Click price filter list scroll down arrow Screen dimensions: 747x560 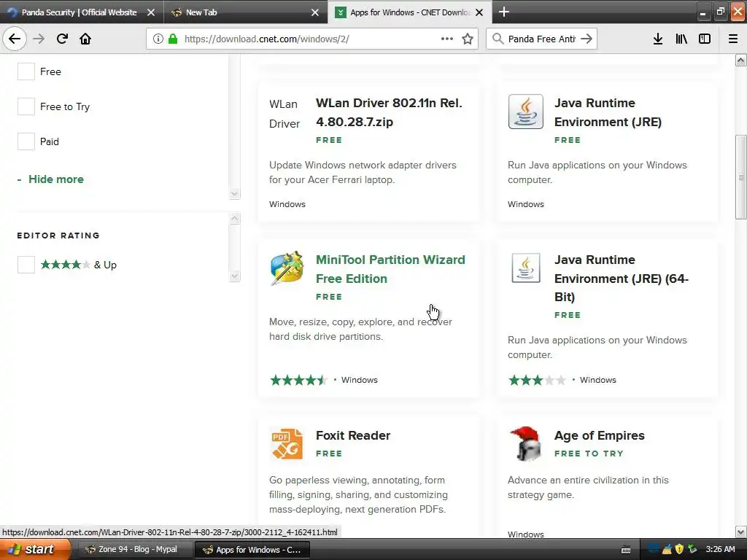point(234,193)
